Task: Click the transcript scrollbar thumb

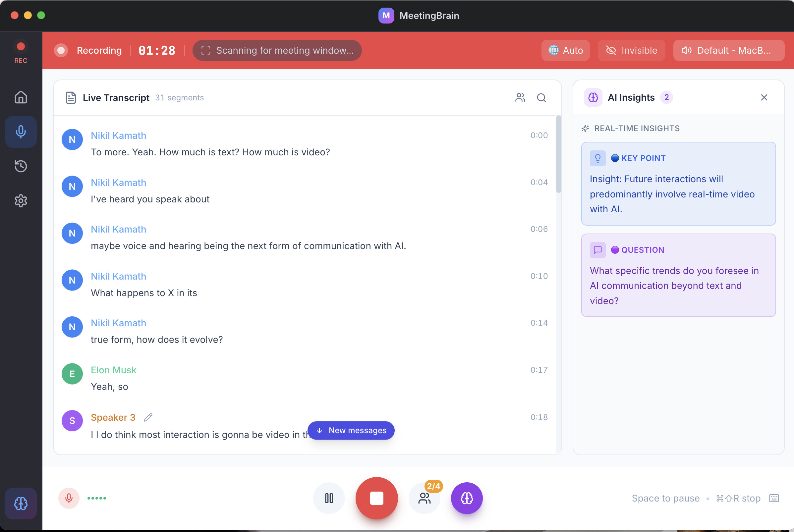Action: click(558, 154)
